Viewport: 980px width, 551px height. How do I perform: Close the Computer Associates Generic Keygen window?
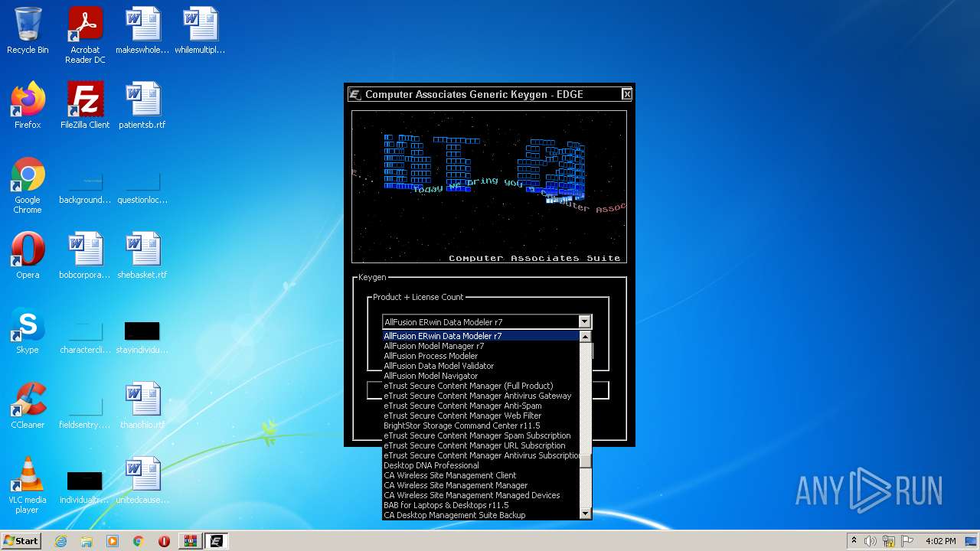coord(626,94)
